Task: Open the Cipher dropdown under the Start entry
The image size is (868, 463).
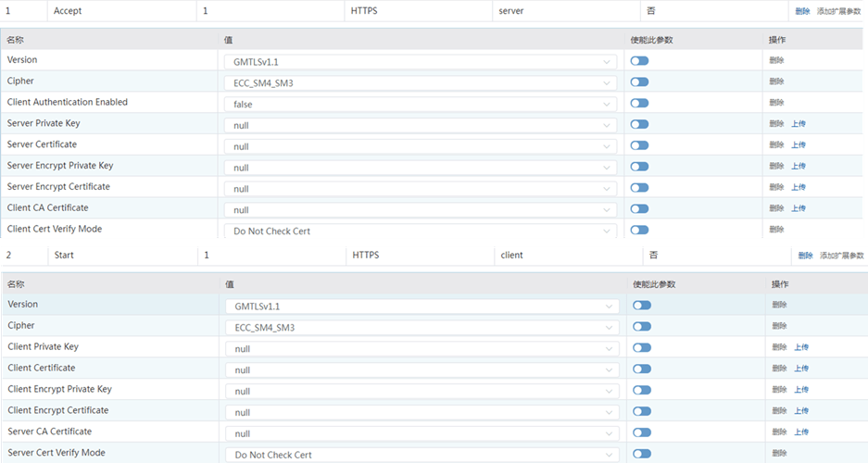Action: coord(422,328)
